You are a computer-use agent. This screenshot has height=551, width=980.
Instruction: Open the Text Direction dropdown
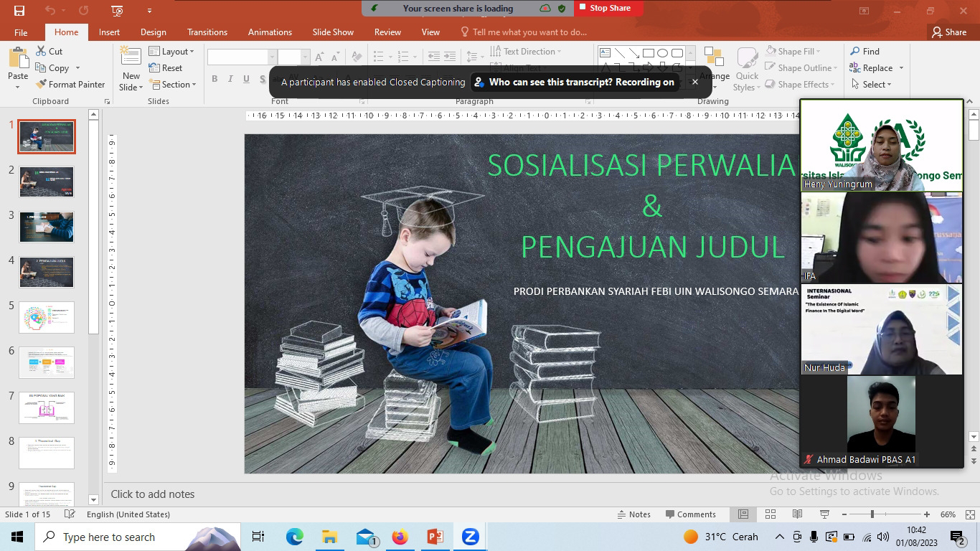coord(526,52)
